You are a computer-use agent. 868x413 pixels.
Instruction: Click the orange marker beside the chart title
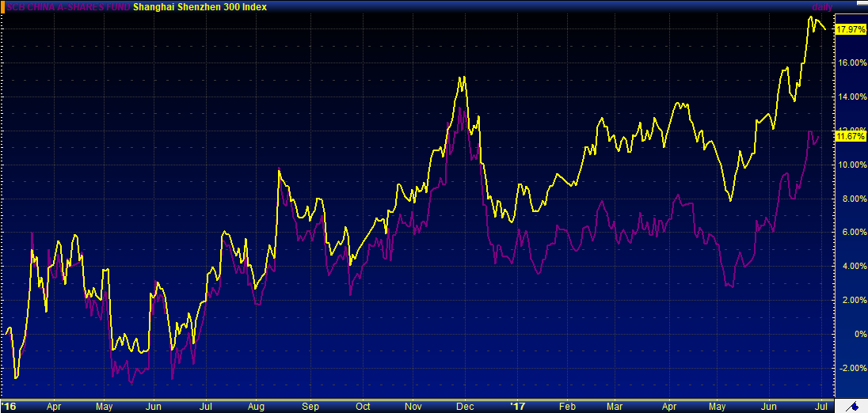click(3, 7)
